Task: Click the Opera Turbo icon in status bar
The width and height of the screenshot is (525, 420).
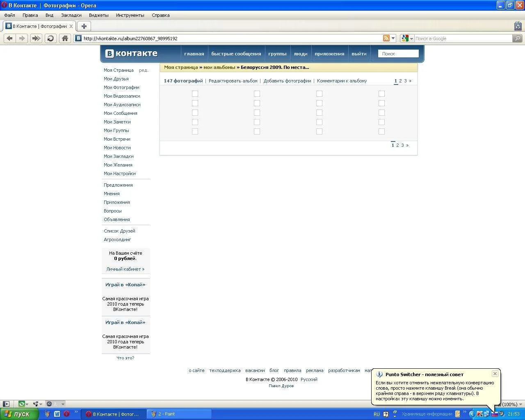Action: tap(49, 404)
